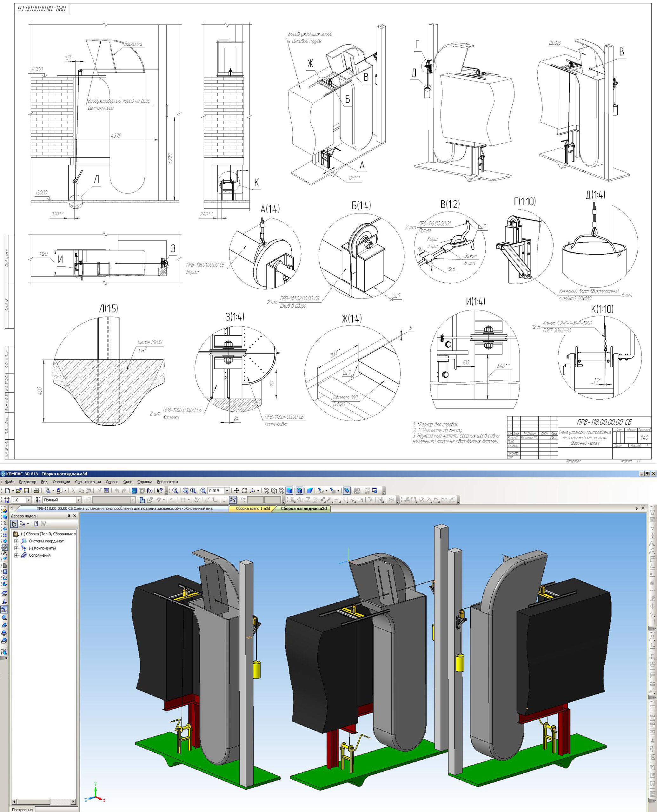Click the extrude boss icon in left toolbar
Screen dimensions: 657x812
click(x=4, y=641)
